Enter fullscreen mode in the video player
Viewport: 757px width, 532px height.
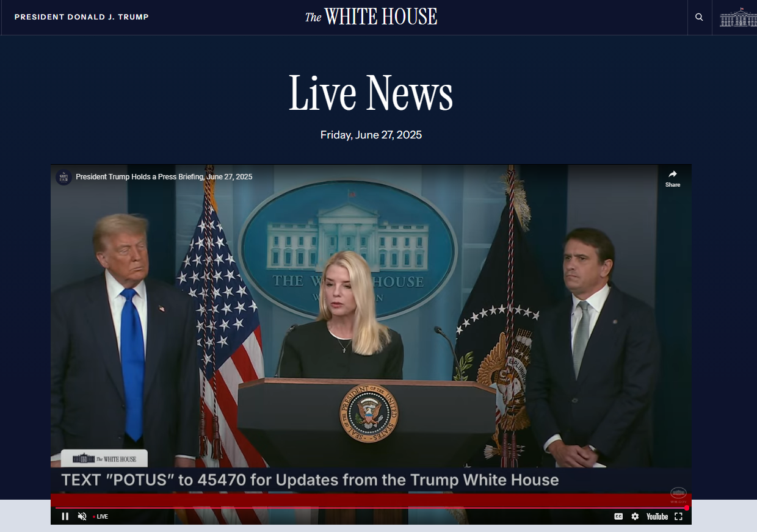click(x=678, y=517)
